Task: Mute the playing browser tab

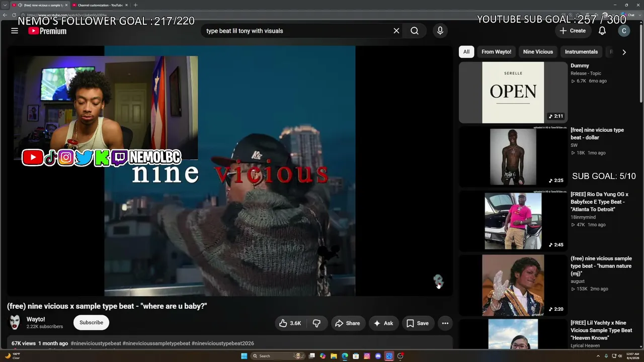Action: tap(20, 5)
